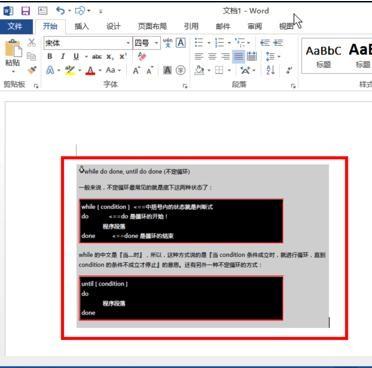
Task: Justify the text (highlighted button)
Action: [238, 56]
